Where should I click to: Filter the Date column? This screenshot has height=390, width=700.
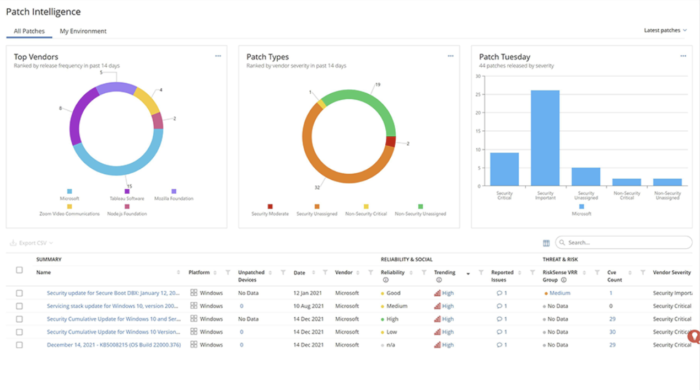(x=325, y=272)
